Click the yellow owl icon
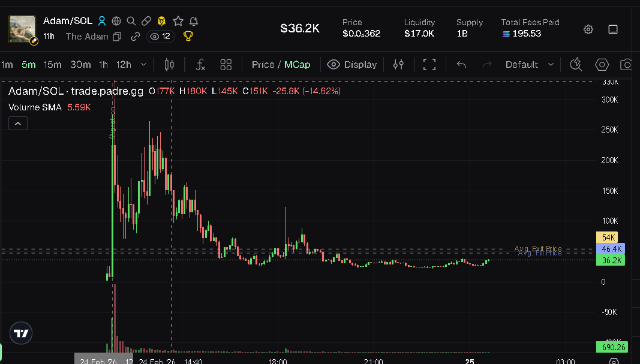 (x=161, y=21)
